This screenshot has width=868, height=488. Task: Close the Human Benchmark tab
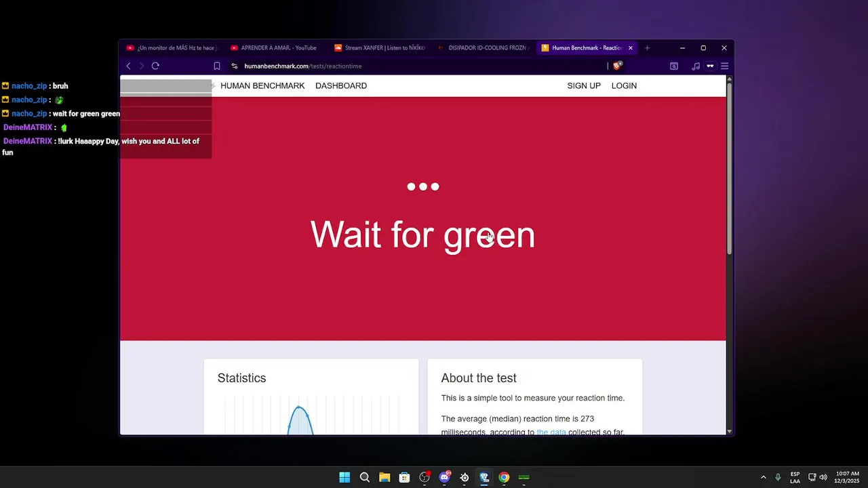631,48
